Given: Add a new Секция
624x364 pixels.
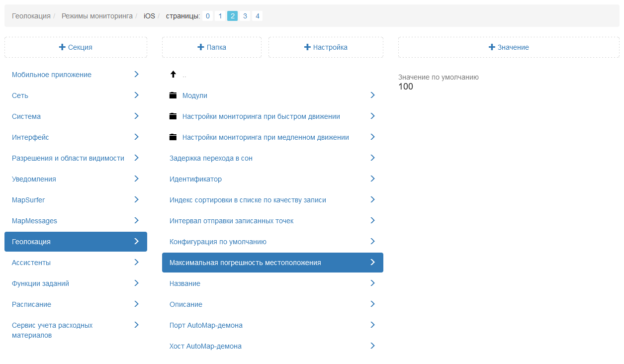Looking at the screenshot, I should pyautogui.click(x=76, y=47).
